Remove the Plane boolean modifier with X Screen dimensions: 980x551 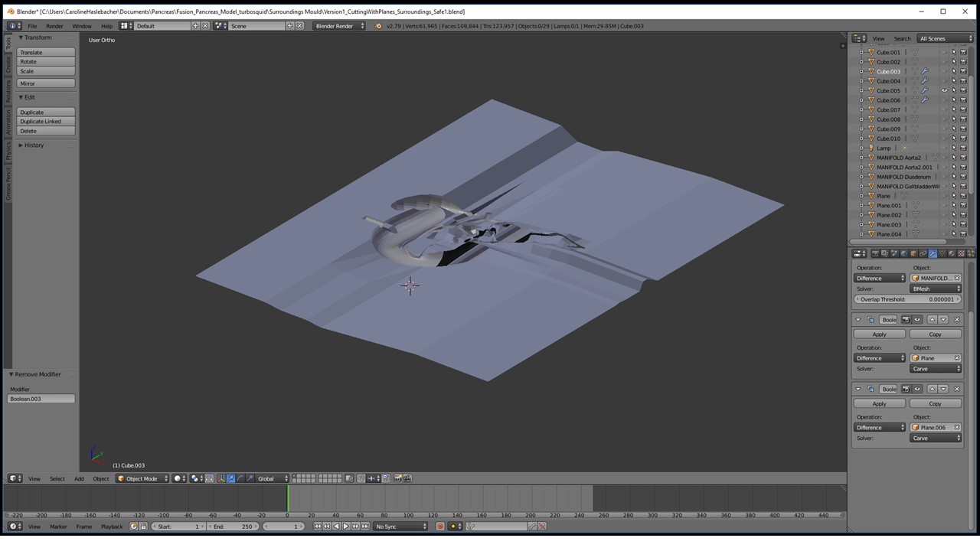point(957,319)
